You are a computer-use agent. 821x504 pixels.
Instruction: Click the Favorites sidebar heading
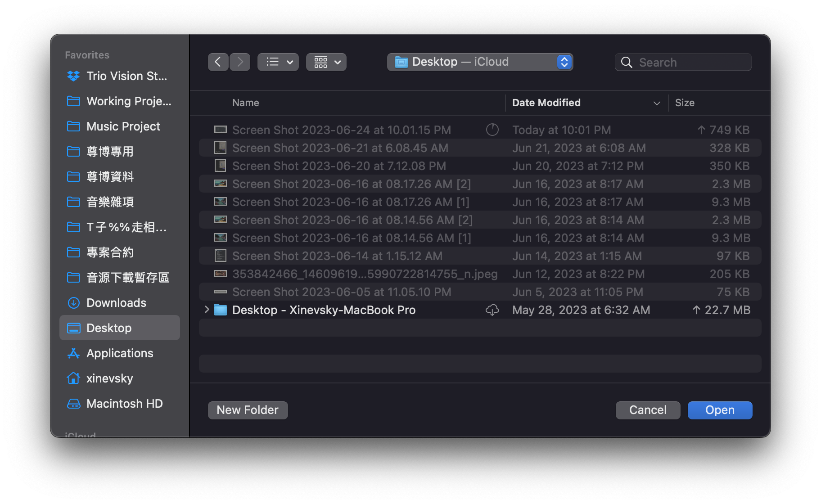click(x=87, y=55)
